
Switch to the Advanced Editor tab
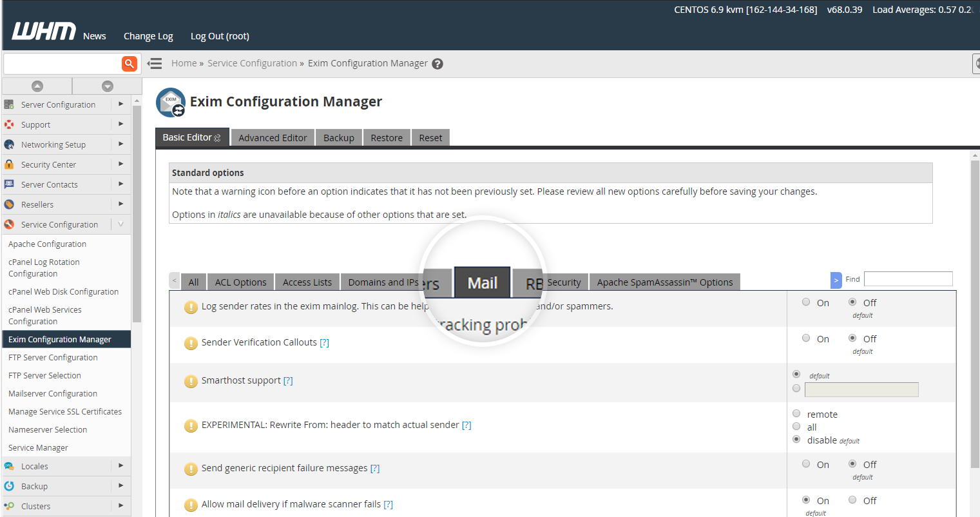[x=273, y=138]
